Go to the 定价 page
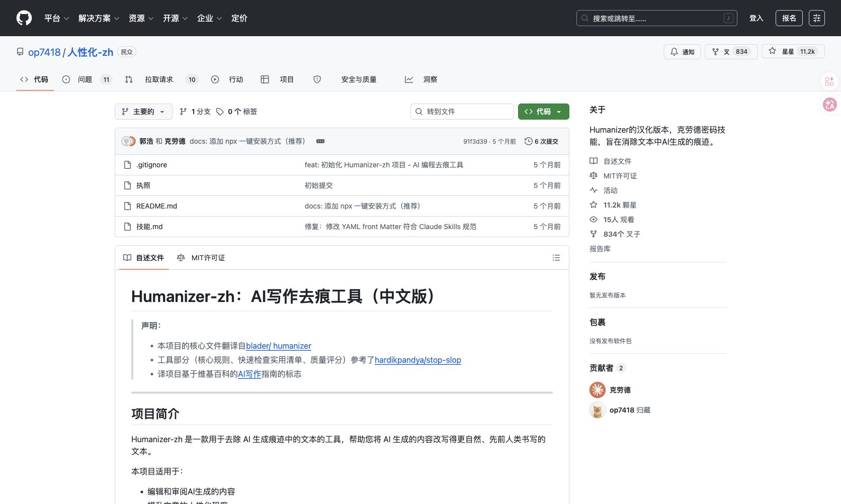 239,18
